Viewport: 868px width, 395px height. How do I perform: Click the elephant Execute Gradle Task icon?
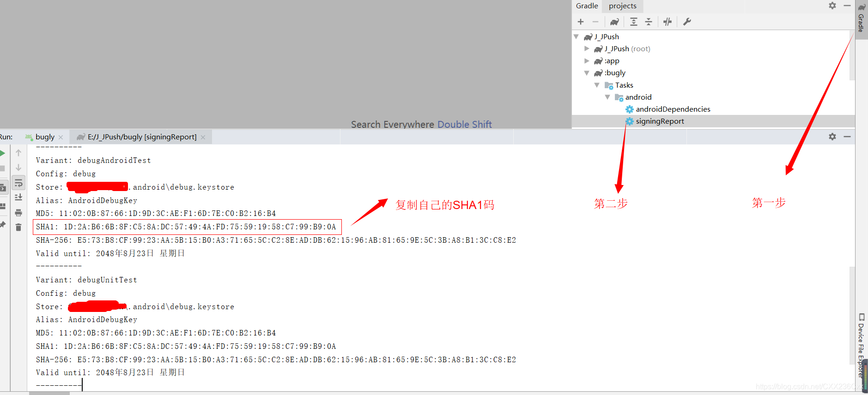click(x=614, y=22)
